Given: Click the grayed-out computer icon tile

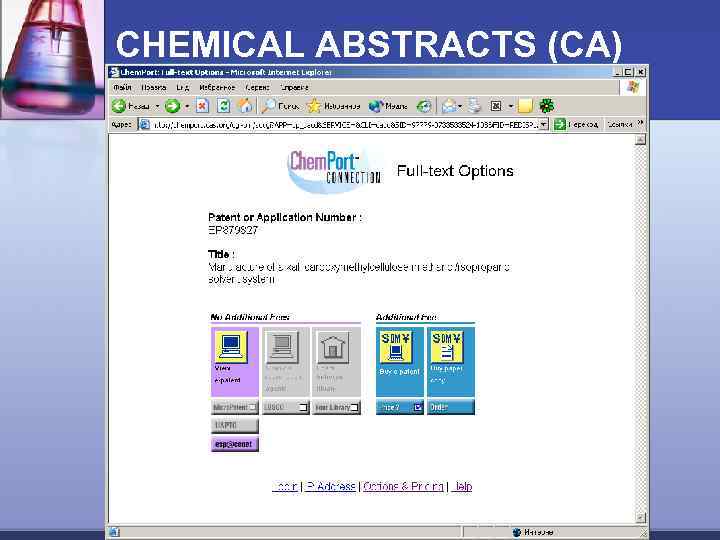Looking at the screenshot, I should click(x=282, y=347).
